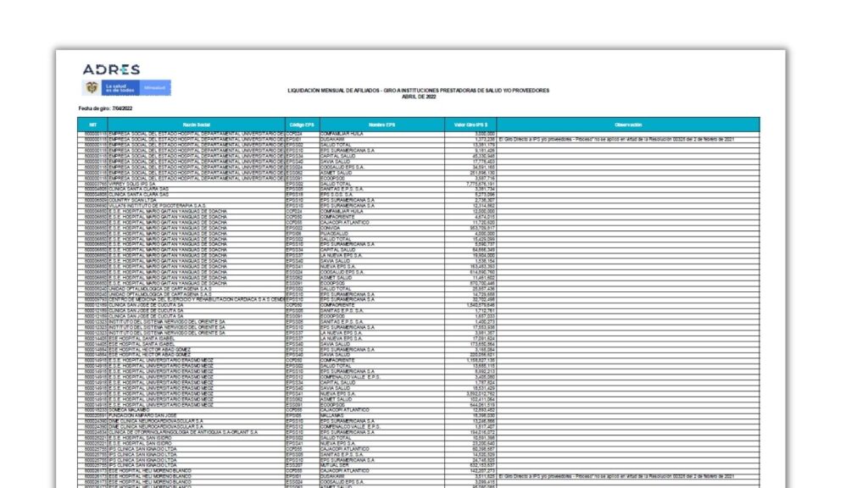Click the 'Fecha de giro' date text

(107, 108)
